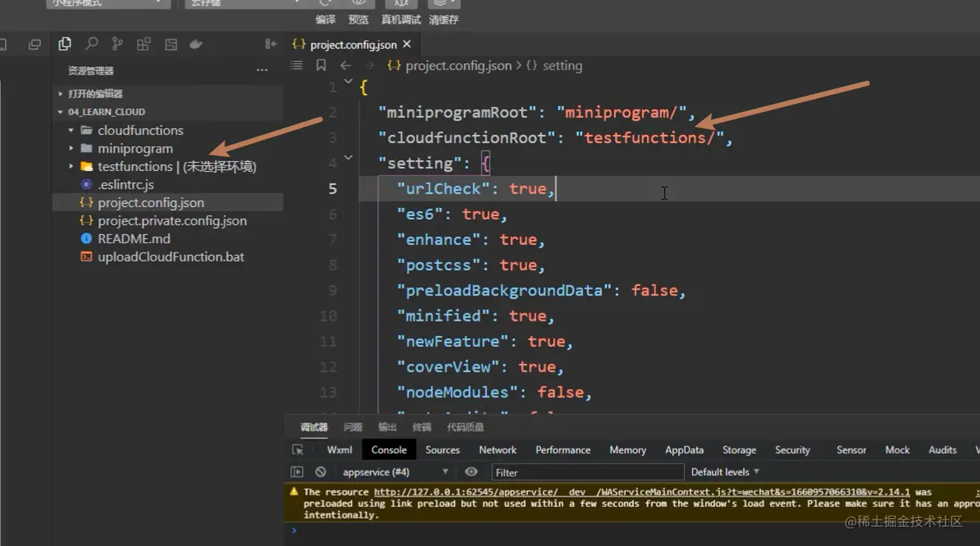Open the Explorer view in the activity bar
980x546 pixels.
[65, 44]
